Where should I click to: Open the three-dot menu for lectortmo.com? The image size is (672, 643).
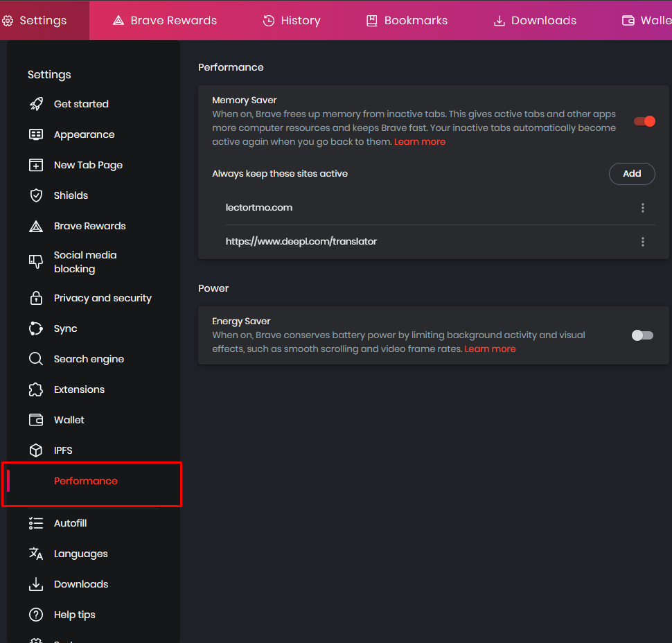pos(643,207)
